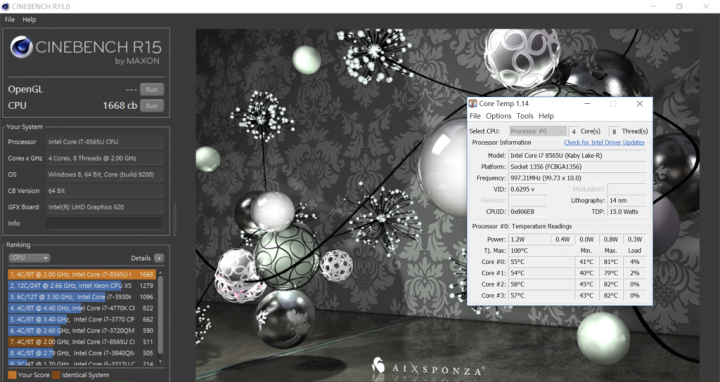Click the Lithography value 14 nm
The image size is (720, 382).
click(627, 201)
